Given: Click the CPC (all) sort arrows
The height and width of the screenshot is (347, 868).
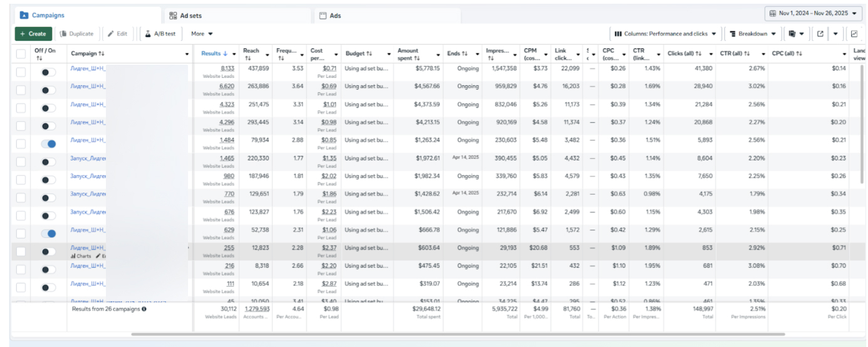Looking at the screenshot, I should pyautogui.click(x=798, y=54).
